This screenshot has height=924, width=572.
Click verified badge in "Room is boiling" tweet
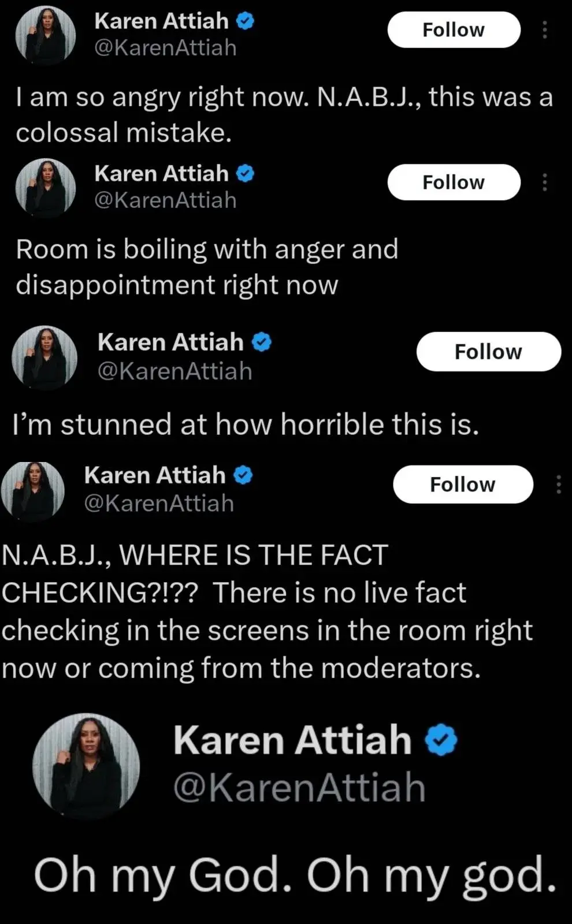click(246, 174)
